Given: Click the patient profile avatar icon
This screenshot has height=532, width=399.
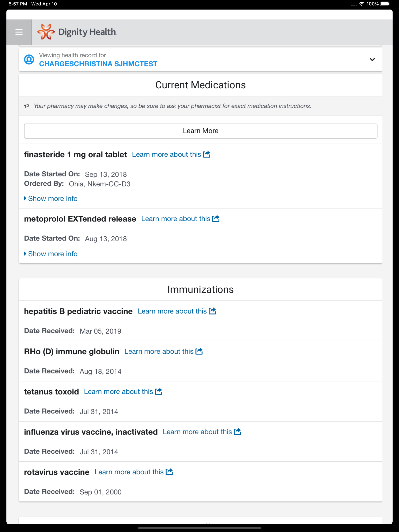Looking at the screenshot, I should (x=29, y=59).
